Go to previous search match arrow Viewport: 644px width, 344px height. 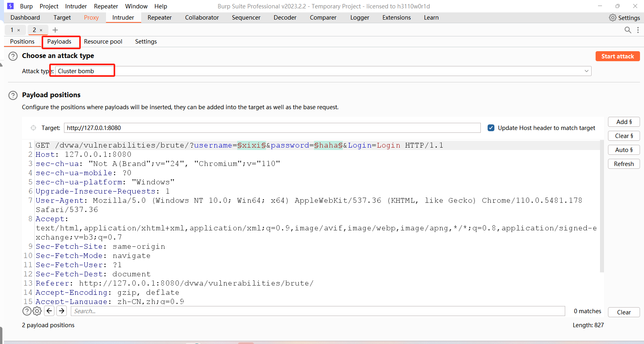pos(49,311)
